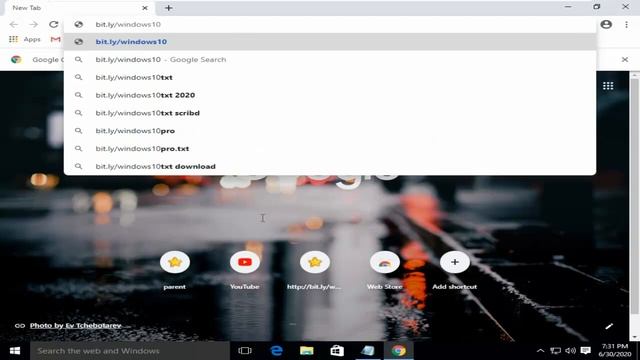Open the parent shortcut tile
This screenshot has width=640, height=360.
click(175, 269)
